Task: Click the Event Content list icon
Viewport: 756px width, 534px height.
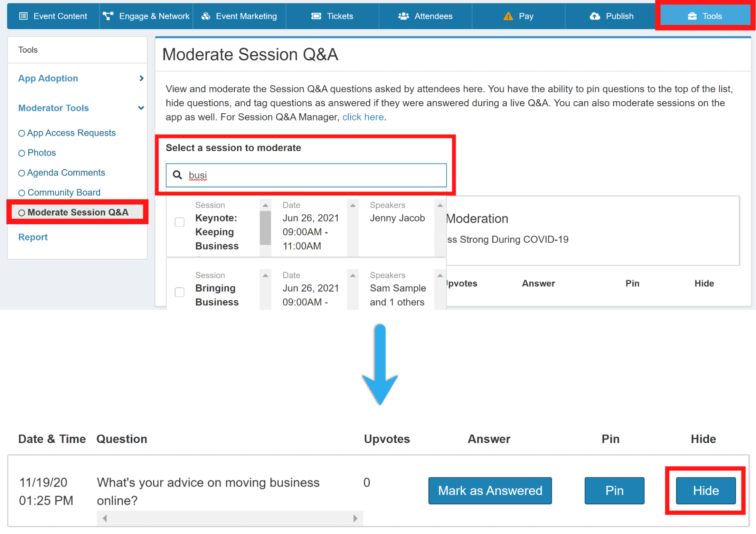Action: pos(23,16)
